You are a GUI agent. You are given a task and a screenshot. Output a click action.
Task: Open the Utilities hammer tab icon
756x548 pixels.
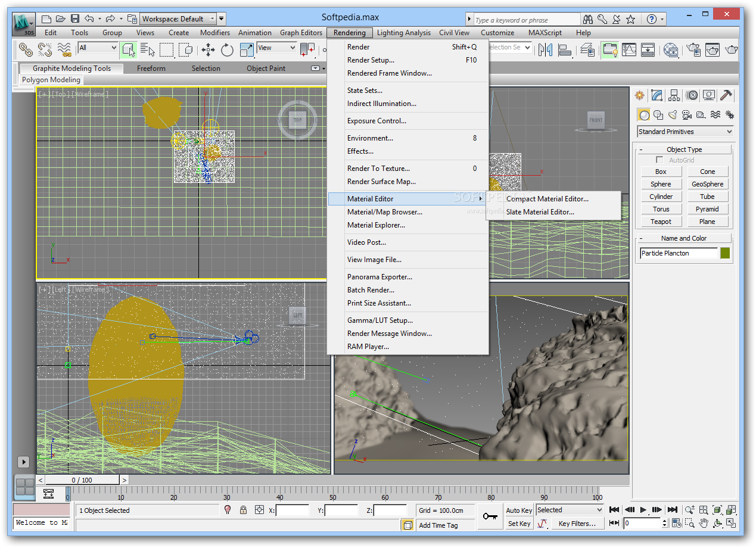pos(726,95)
